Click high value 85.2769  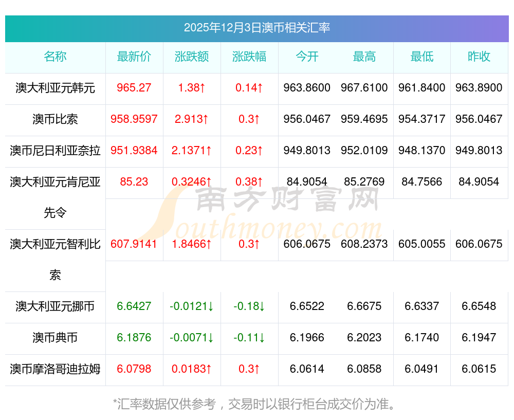(364, 181)
